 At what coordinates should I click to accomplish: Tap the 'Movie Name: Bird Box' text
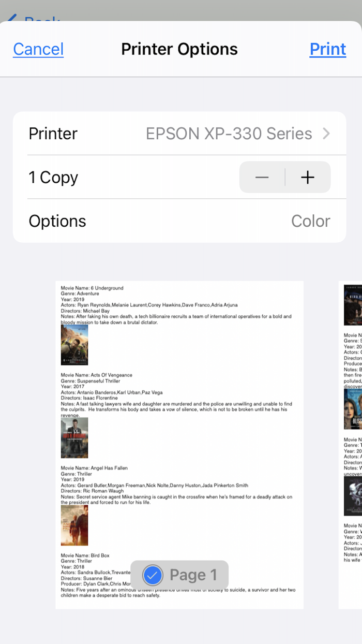[x=85, y=555]
